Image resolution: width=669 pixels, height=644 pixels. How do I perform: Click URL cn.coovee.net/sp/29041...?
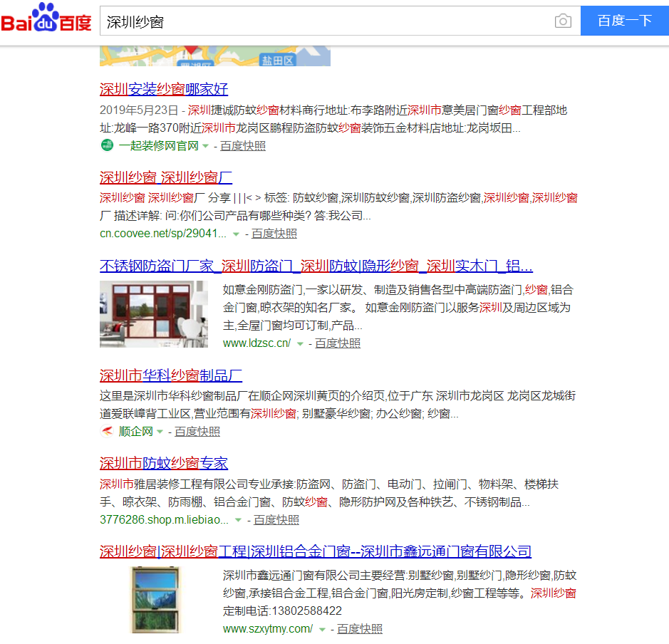[x=163, y=234]
